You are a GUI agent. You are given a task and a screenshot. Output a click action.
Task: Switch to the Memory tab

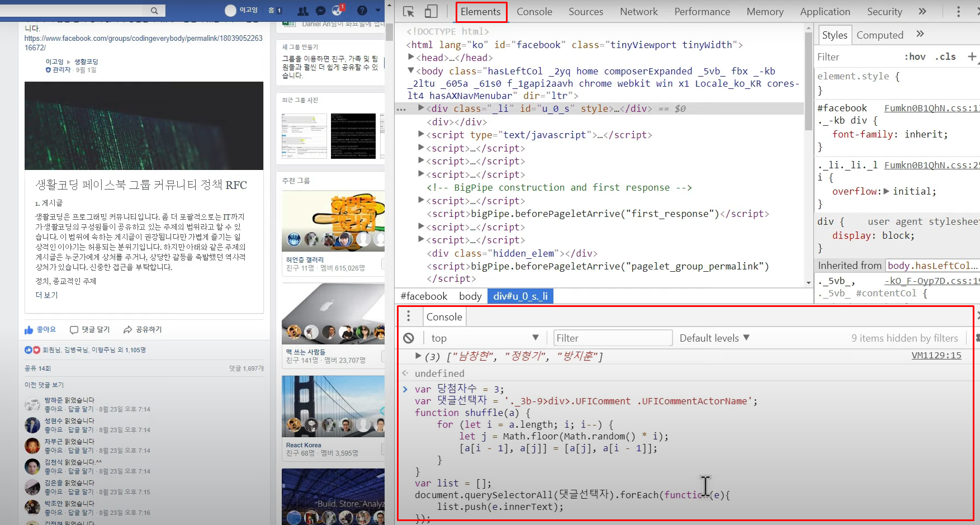pyautogui.click(x=765, y=12)
